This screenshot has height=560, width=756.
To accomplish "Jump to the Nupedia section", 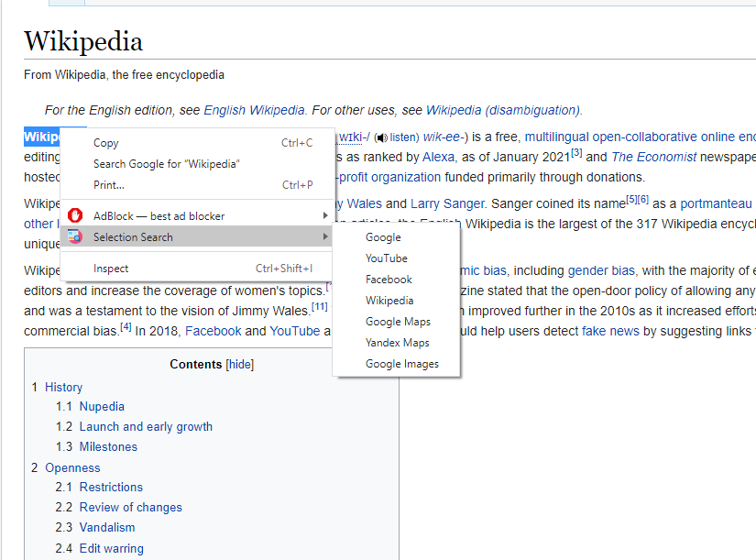I will pyautogui.click(x=102, y=406).
